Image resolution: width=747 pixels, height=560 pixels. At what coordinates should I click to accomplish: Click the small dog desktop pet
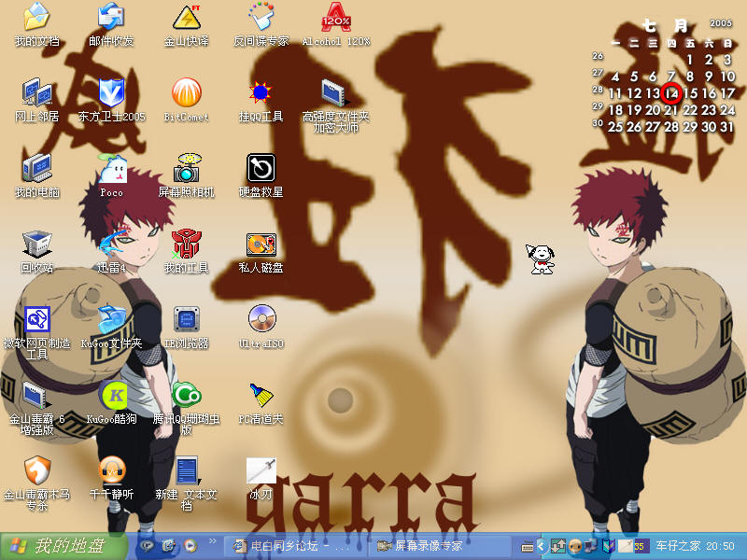[x=543, y=259]
